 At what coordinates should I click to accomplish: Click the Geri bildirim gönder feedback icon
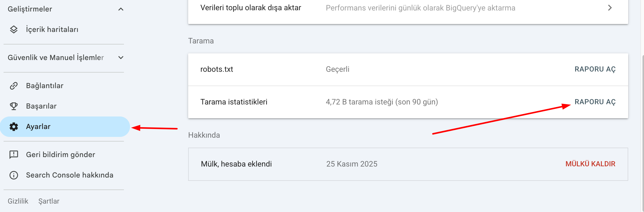pyautogui.click(x=14, y=155)
